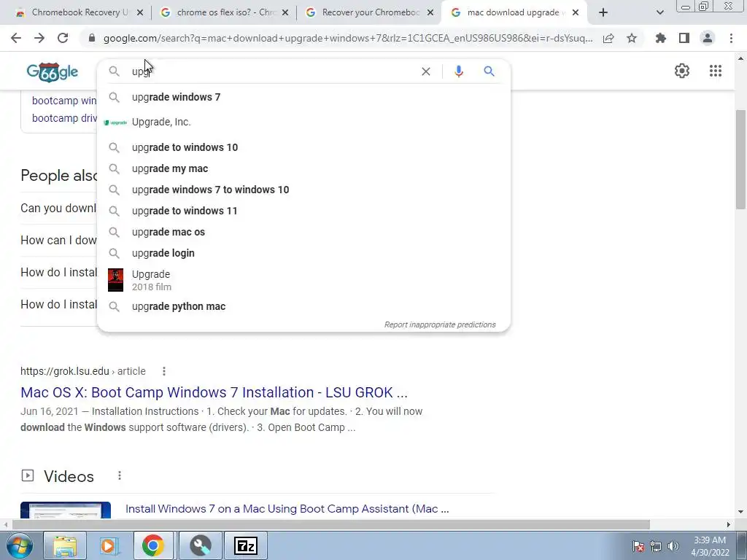Viewport: 747px width, 560px height.
Task: Click the Boot Camp video thumbnail
Action: click(x=66, y=510)
